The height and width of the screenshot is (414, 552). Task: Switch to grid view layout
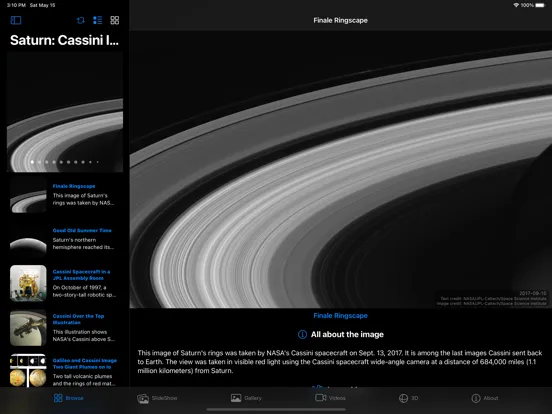tap(114, 20)
